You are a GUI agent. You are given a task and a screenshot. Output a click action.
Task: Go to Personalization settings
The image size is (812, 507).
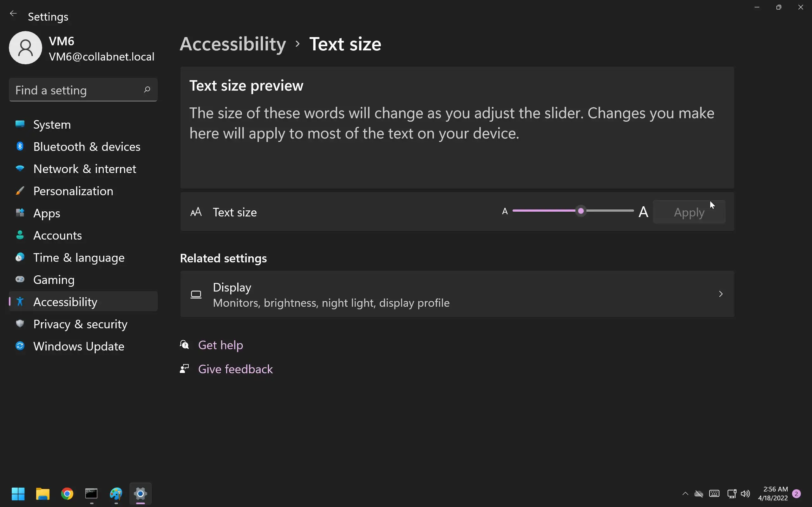click(x=73, y=191)
